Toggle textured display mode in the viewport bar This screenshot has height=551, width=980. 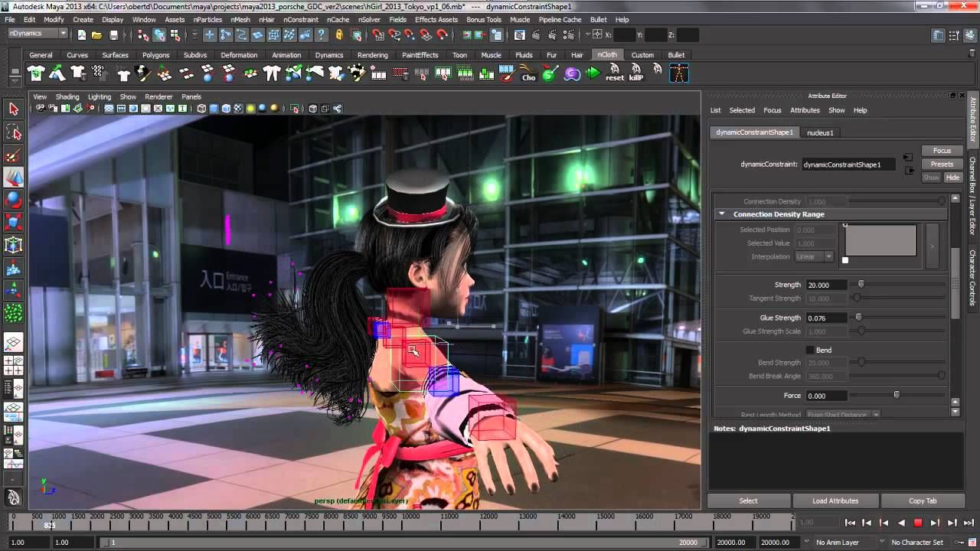coord(237,108)
